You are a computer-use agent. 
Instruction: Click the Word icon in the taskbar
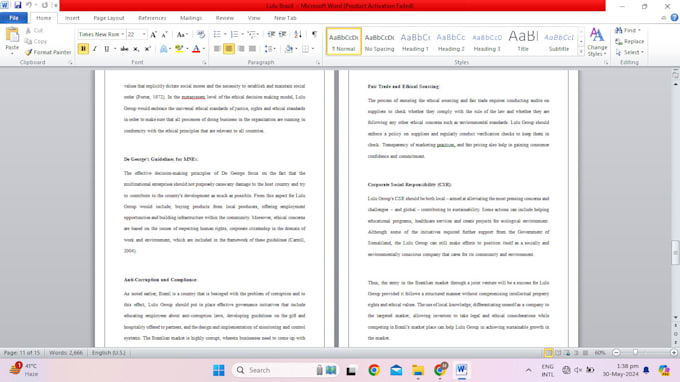(x=461, y=370)
